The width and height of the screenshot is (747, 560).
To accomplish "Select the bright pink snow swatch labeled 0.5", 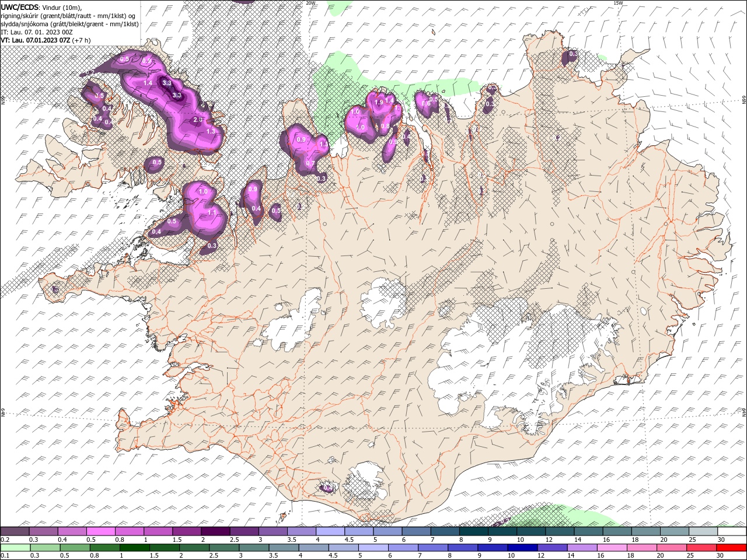I will (100, 531).
